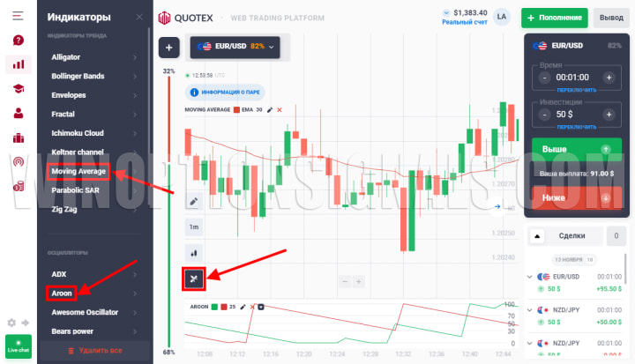Click the red EMA color swatch

(236, 109)
